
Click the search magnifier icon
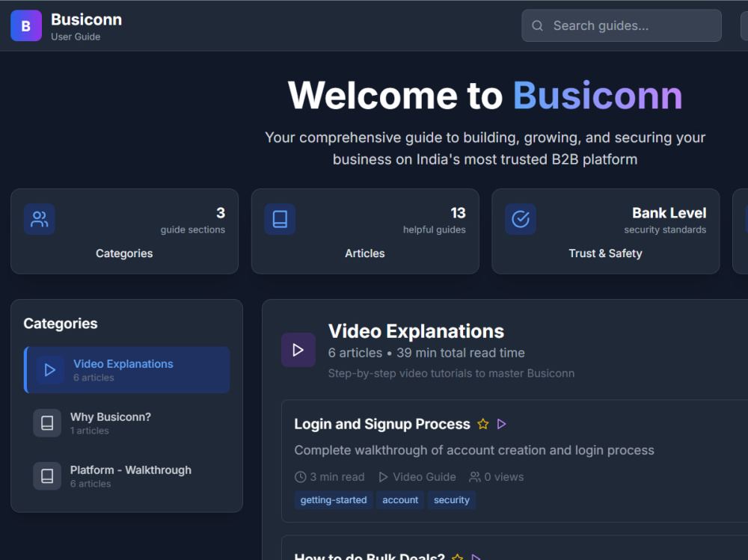click(x=537, y=25)
